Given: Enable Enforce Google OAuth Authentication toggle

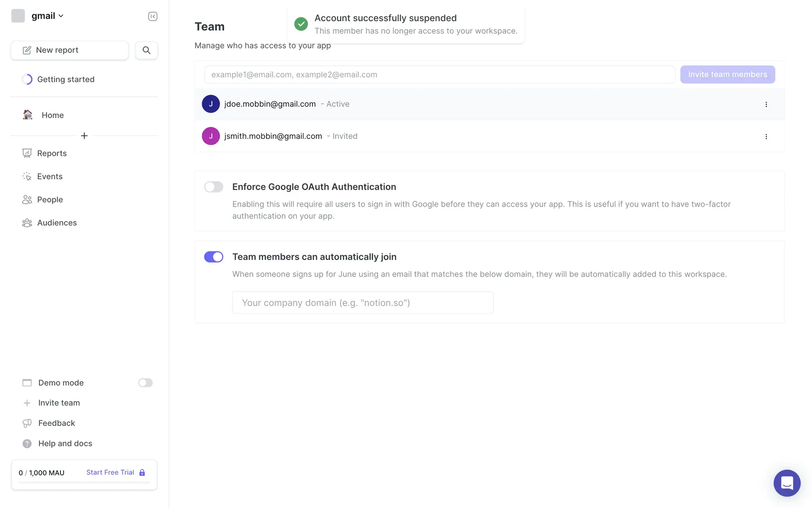Looking at the screenshot, I should [x=214, y=187].
